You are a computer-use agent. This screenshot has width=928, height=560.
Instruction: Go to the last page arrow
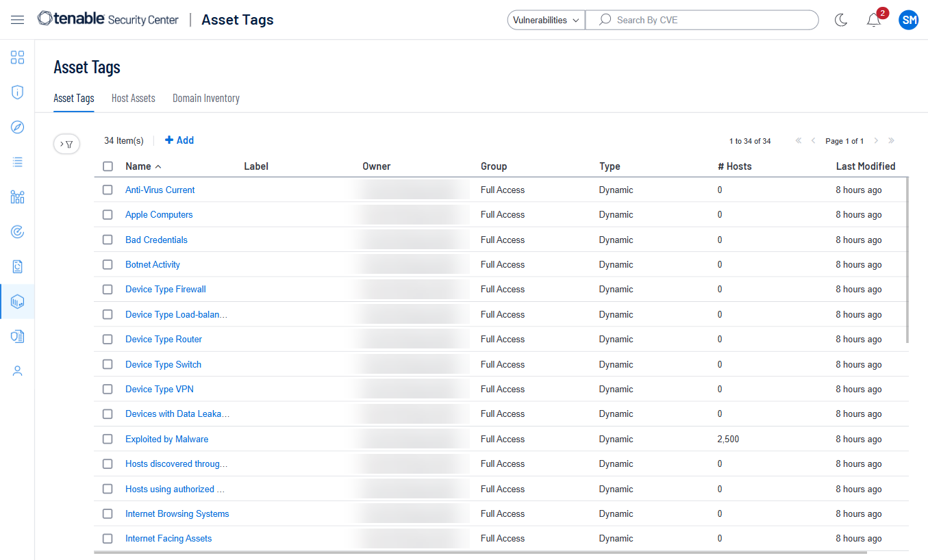tap(891, 141)
